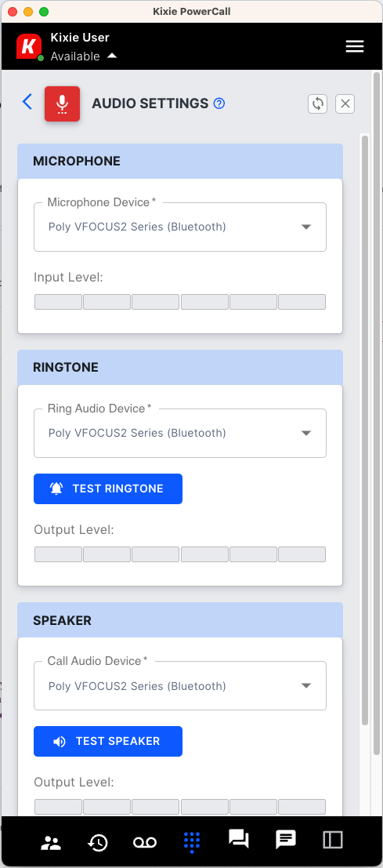Viewport: 383px width, 868px height.
Task: Refresh audio devices with the sync icon
Action: [x=318, y=104]
